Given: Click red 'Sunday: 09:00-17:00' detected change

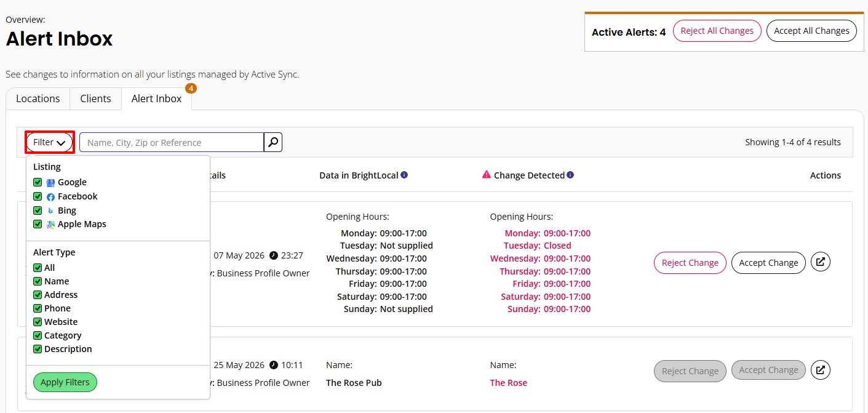Looking at the screenshot, I should coord(549,309).
